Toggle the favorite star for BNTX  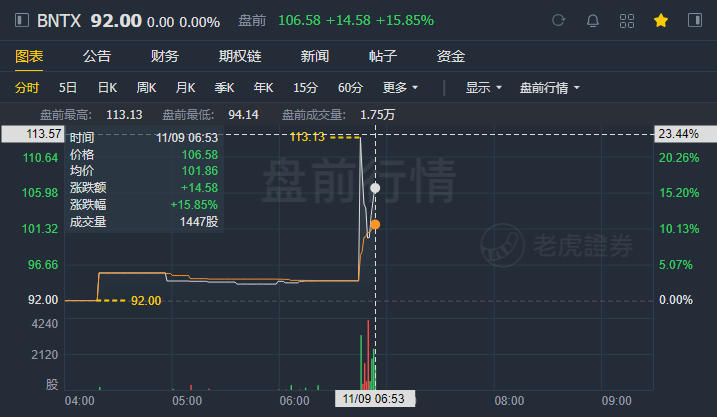click(661, 21)
